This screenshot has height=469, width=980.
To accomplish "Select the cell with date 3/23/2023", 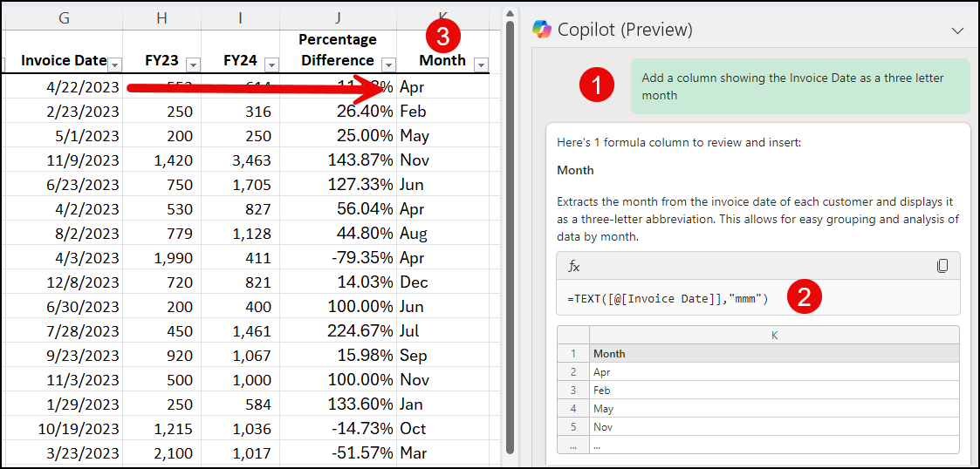I will 64,452.
